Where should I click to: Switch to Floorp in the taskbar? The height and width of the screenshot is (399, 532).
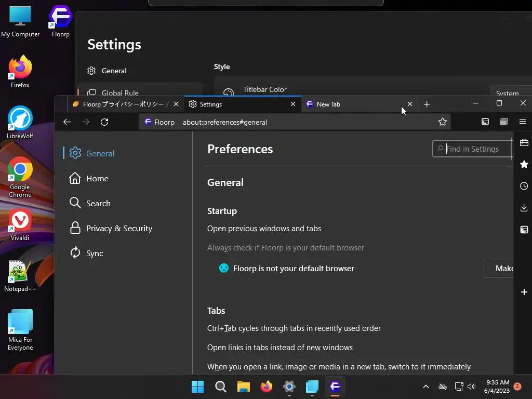pyautogui.click(x=335, y=387)
